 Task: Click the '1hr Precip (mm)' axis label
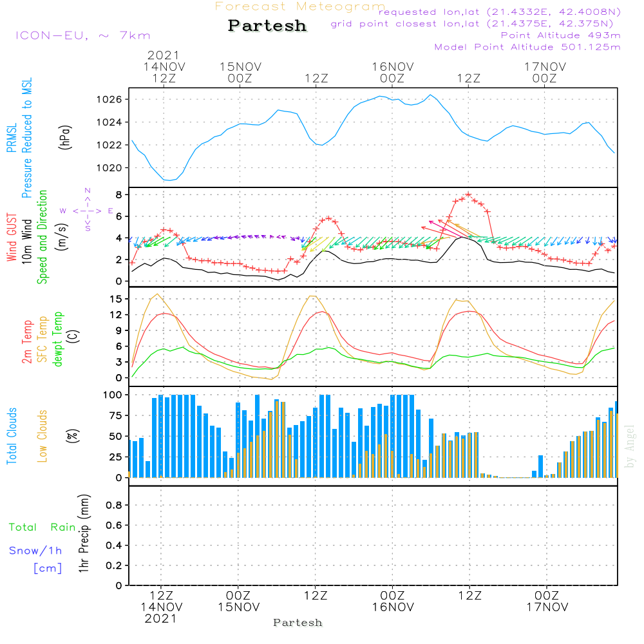[84, 533]
